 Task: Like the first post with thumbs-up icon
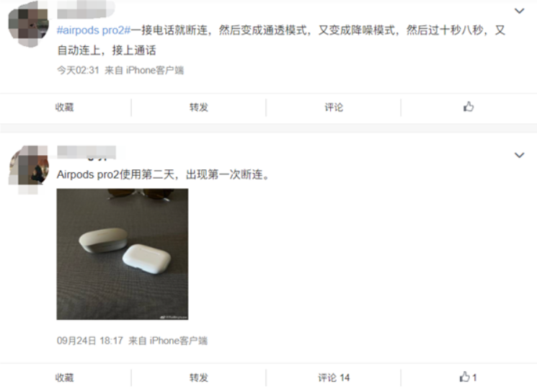pos(469,107)
